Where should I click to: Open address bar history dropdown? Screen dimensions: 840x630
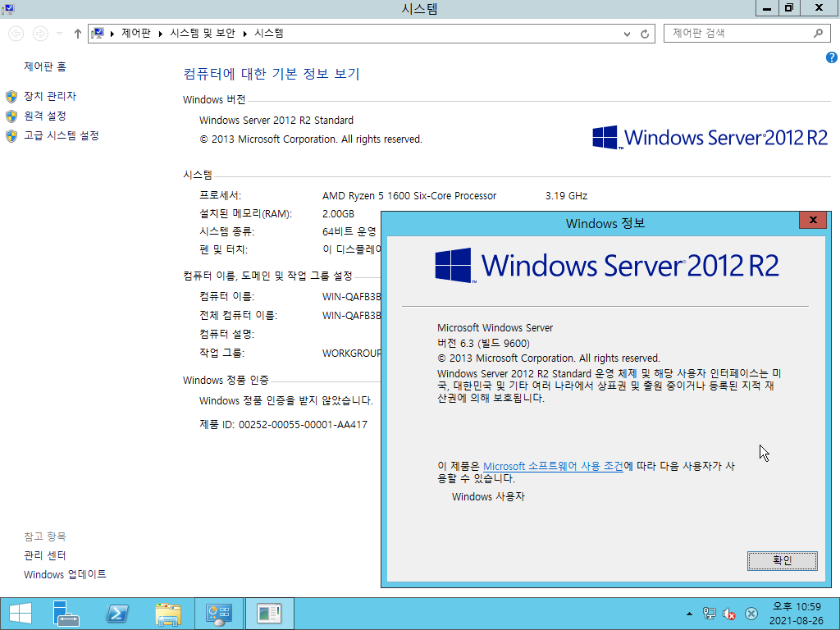(x=627, y=34)
